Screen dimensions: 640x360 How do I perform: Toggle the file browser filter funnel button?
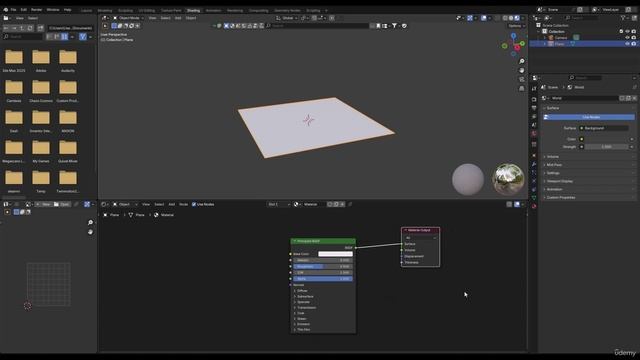(x=83, y=37)
